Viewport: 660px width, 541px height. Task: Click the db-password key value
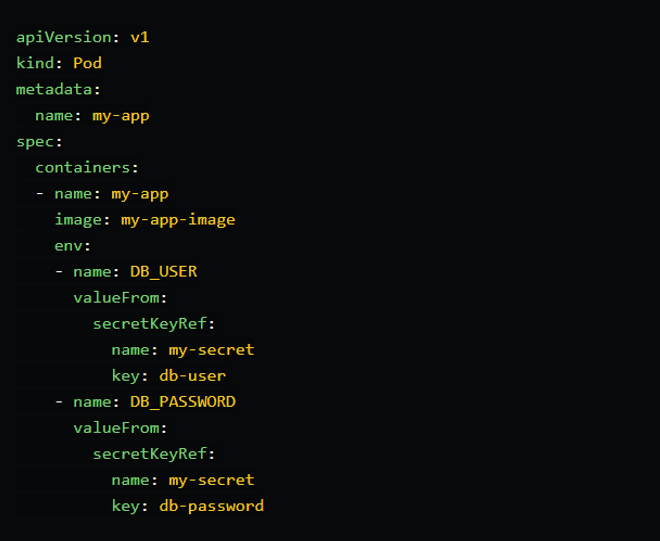tap(211, 506)
